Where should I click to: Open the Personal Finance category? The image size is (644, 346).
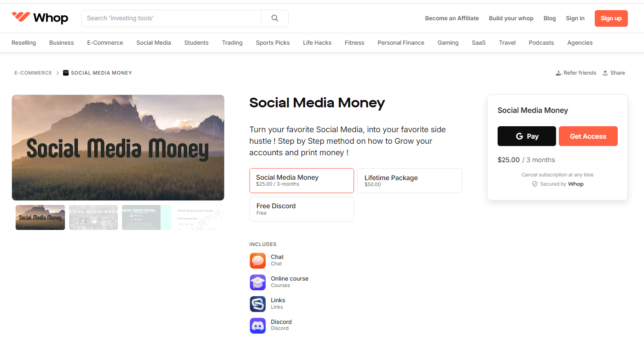click(x=400, y=42)
